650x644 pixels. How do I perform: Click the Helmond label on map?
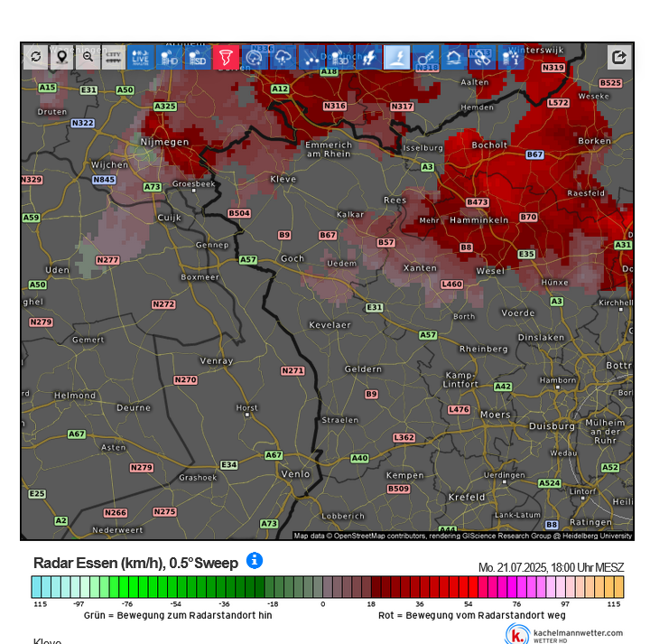[75, 396]
